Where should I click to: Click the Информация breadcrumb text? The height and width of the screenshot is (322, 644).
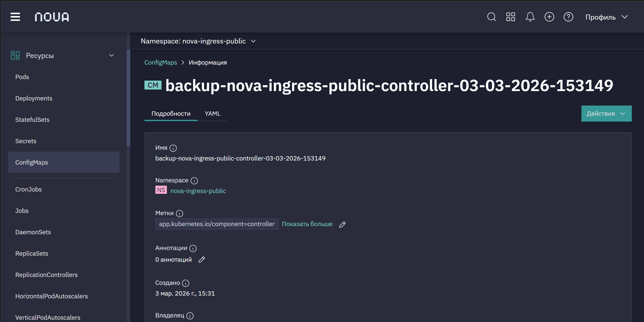208,62
